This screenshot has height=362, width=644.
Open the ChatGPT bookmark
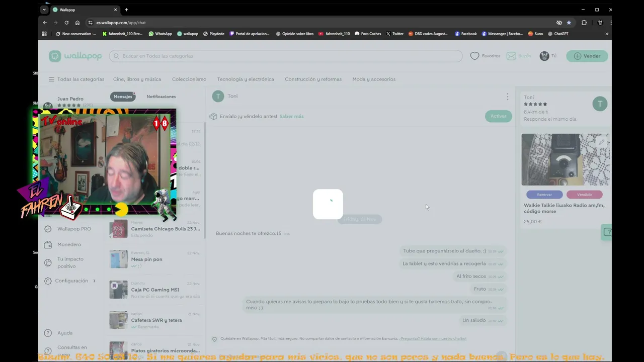558,34
